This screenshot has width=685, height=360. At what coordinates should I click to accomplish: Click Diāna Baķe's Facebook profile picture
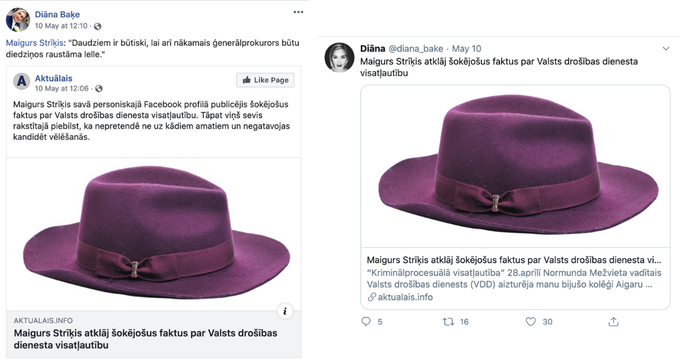(17, 20)
